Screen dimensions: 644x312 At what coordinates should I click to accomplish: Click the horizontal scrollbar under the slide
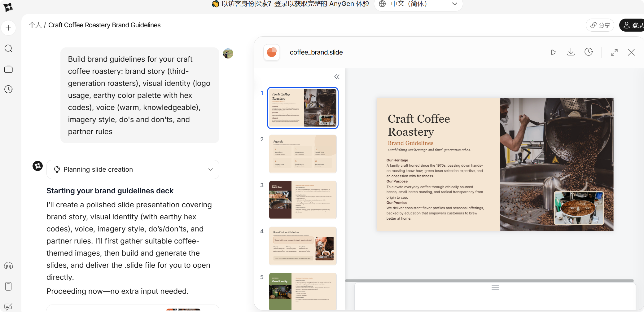[489, 281]
